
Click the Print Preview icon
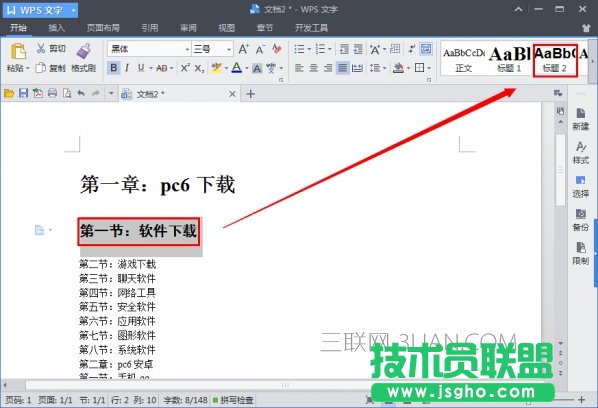click(67, 93)
